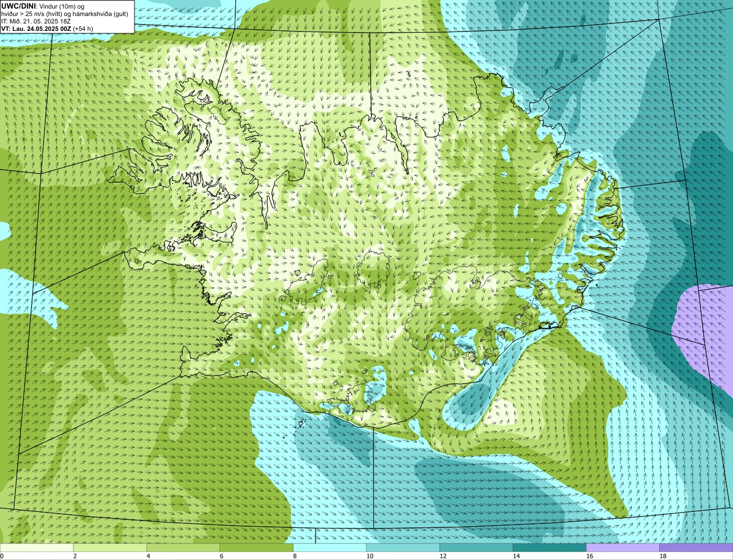733x560 pixels.
Task: Select the legend value label "14"
Action: 517,556
